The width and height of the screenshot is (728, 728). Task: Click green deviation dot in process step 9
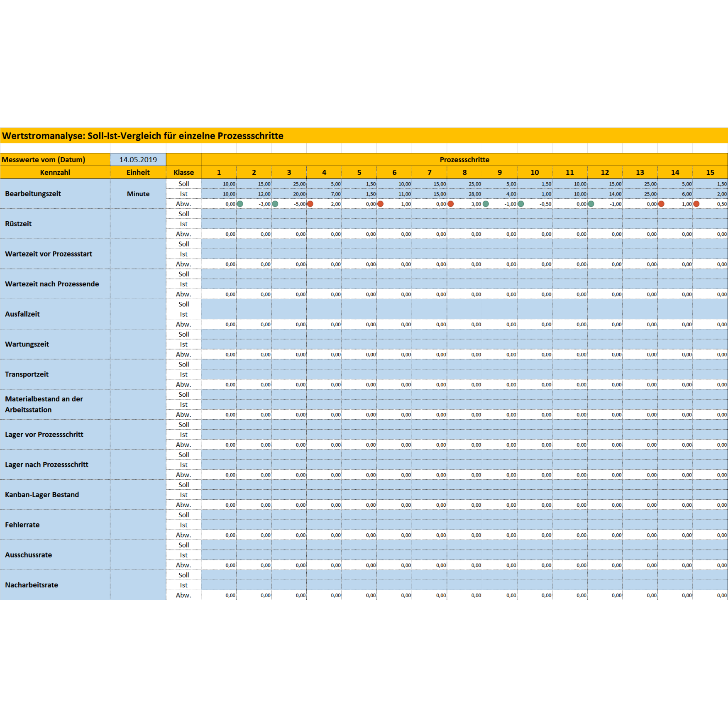tap(486, 204)
